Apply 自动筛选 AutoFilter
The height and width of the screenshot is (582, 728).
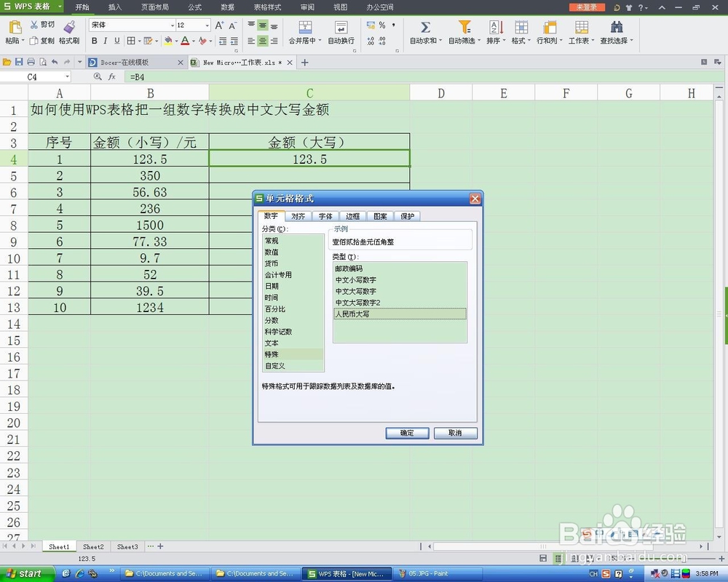coord(462,33)
